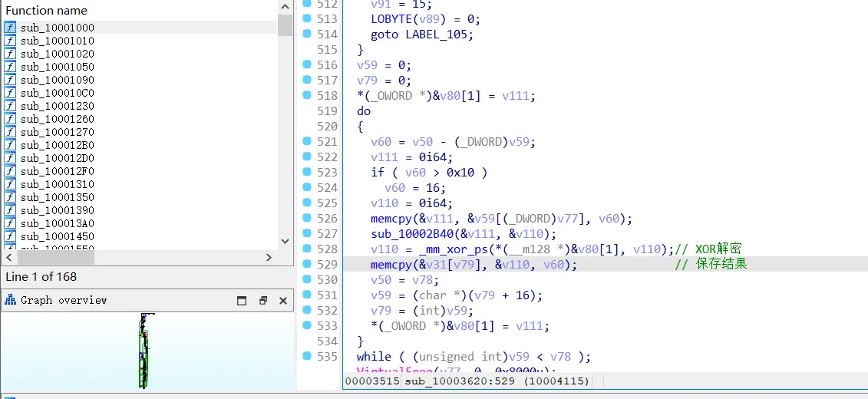Screen dimensions: 868x399
Task: Toggle breakpoint dot on line 518
Action: [307, 96]
